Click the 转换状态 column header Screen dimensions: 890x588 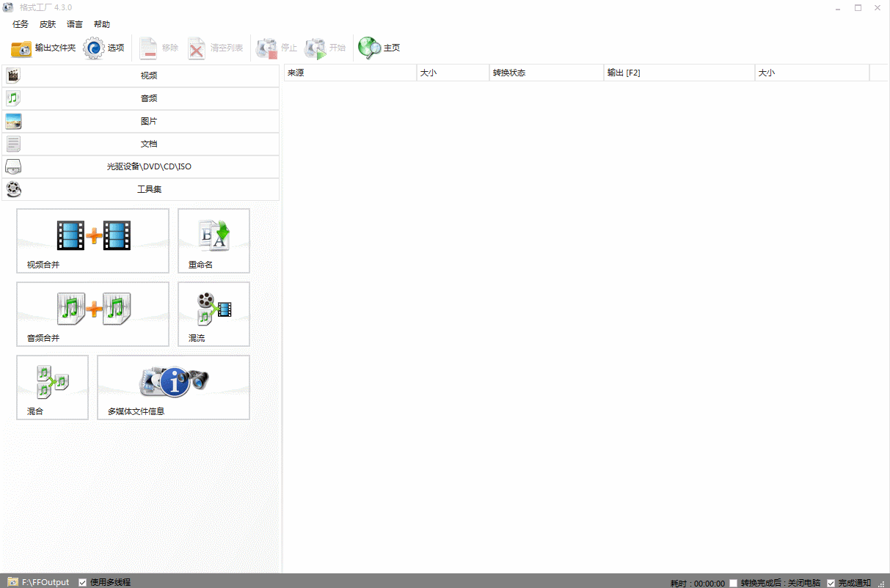(545, 73)
